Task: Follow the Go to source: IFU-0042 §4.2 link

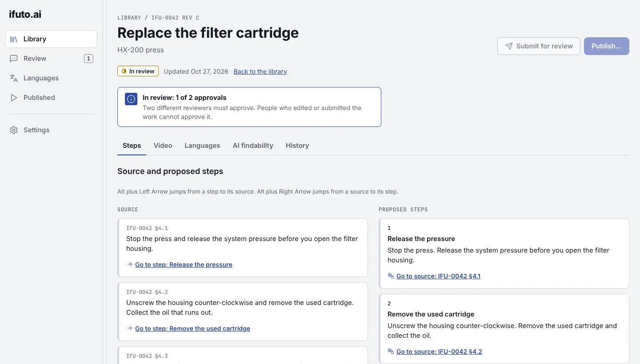Action: (x=439, y=352)
